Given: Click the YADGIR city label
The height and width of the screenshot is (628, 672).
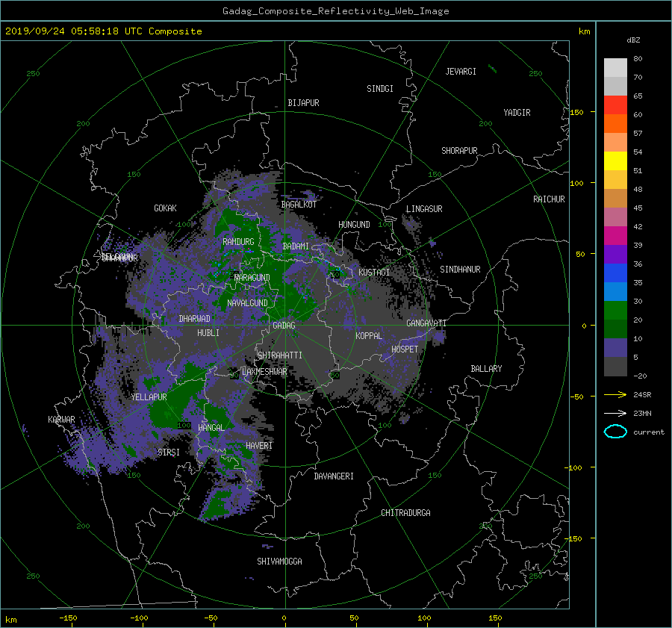Looking at the screenshot, I should (517, 113).
